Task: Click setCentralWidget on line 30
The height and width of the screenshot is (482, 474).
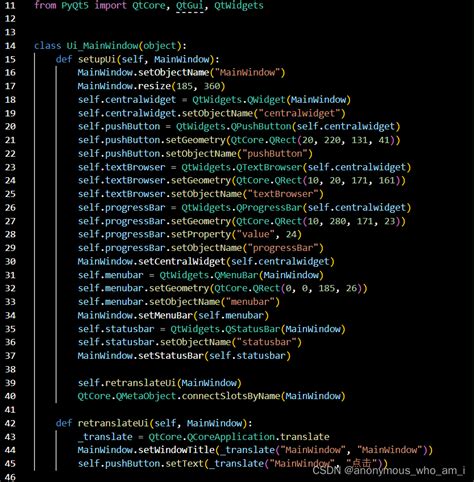Action: [182, 261]
